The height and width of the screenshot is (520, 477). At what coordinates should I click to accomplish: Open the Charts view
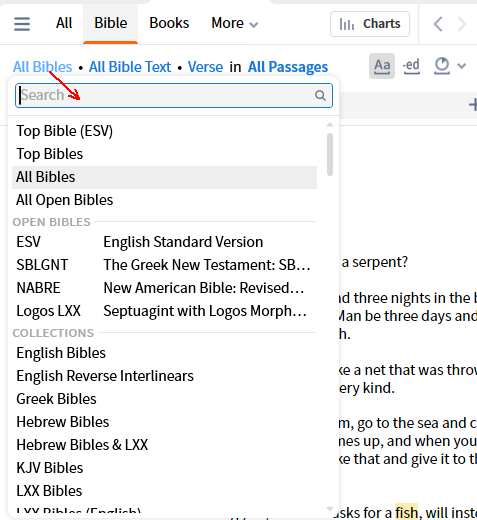click(370, 24)
